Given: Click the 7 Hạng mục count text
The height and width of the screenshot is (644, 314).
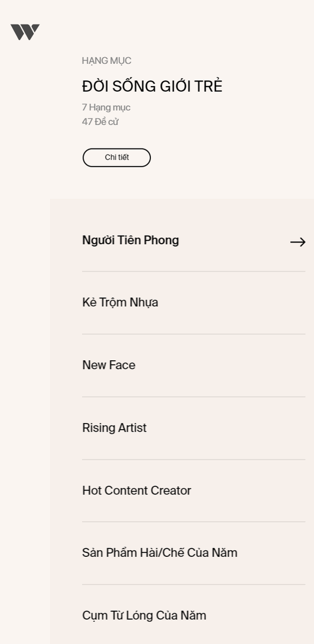Looking at the screenshot, I should pos(106,107).
